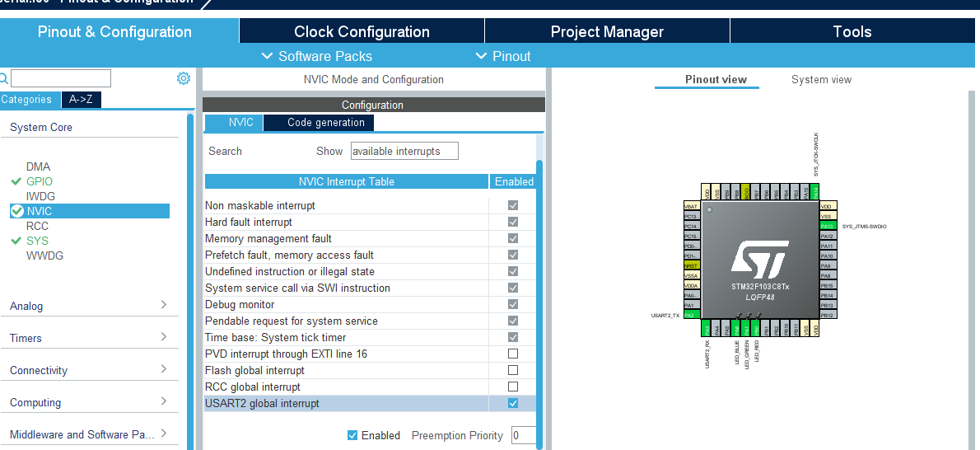Switch to Clock Configuration tab
Viewport: 980px width, 450px height.
pyautogui.click(x=362, y=31)
